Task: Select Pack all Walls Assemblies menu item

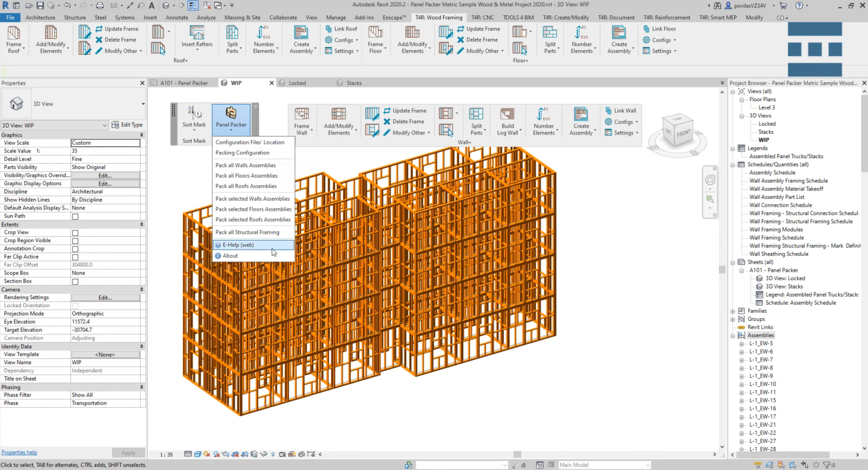Action: tap(253, 166)
